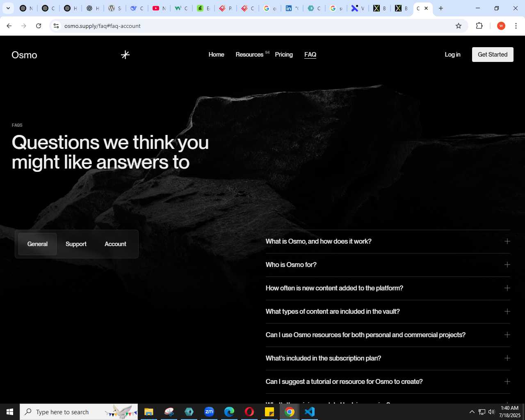
Task: Open the clock showing 1:40 AM
Action: pos(509,412)
